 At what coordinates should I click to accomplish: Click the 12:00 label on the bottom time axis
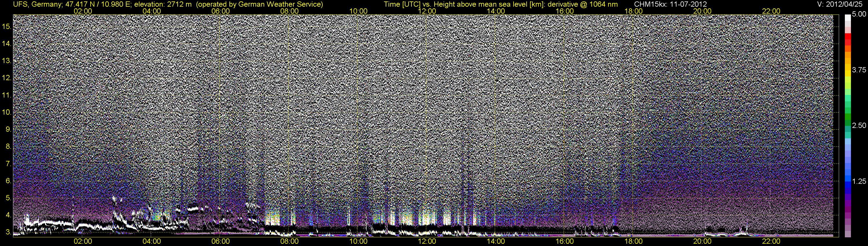point(427,241)
